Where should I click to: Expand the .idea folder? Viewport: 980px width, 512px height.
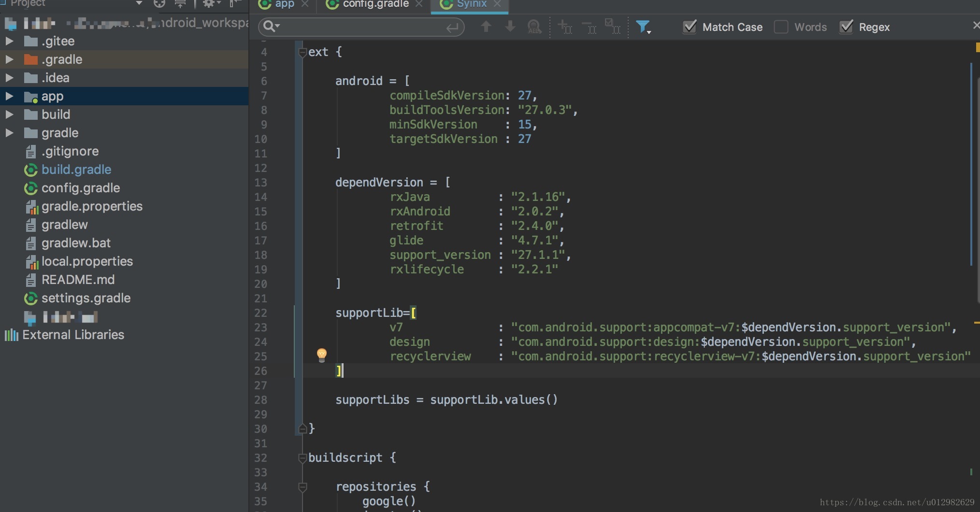9,78
